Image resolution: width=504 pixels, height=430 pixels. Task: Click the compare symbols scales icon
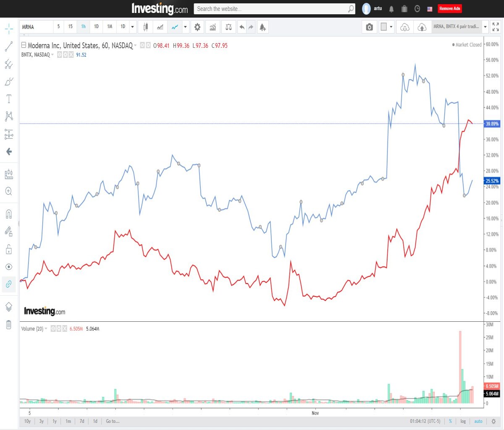(x=228, y=27)
